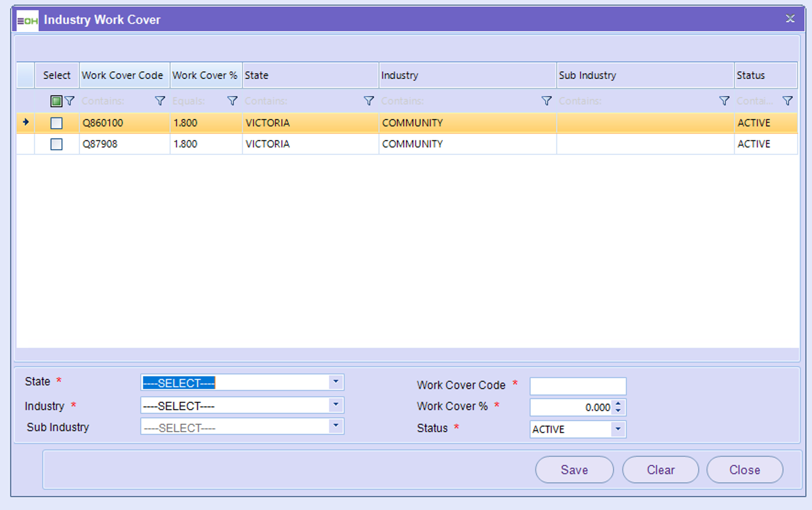Tick the checkbox for row Q860100

click(x=56, y=123)
